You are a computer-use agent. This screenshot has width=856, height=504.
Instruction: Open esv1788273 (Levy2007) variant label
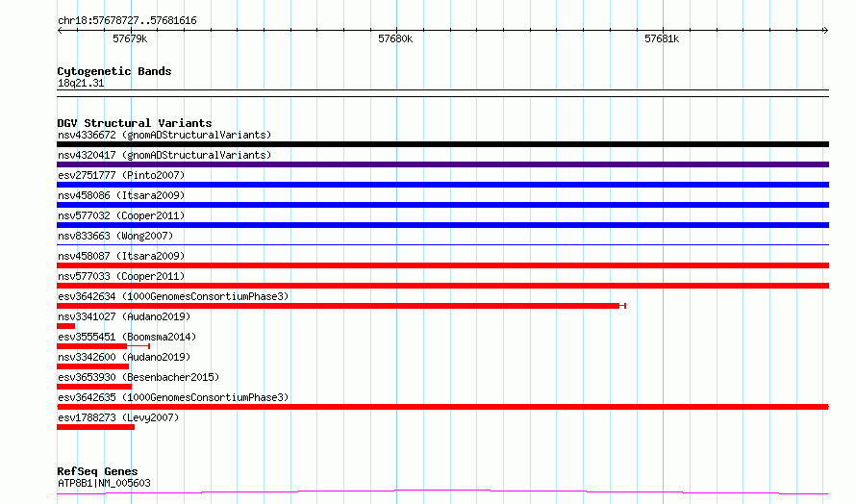(x=118, y=417)
